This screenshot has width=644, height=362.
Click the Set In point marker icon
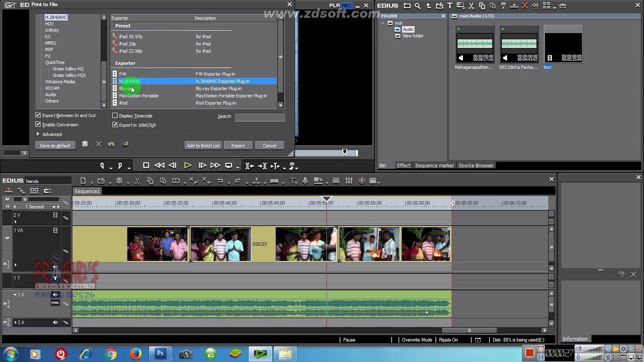tap(102, 165)
